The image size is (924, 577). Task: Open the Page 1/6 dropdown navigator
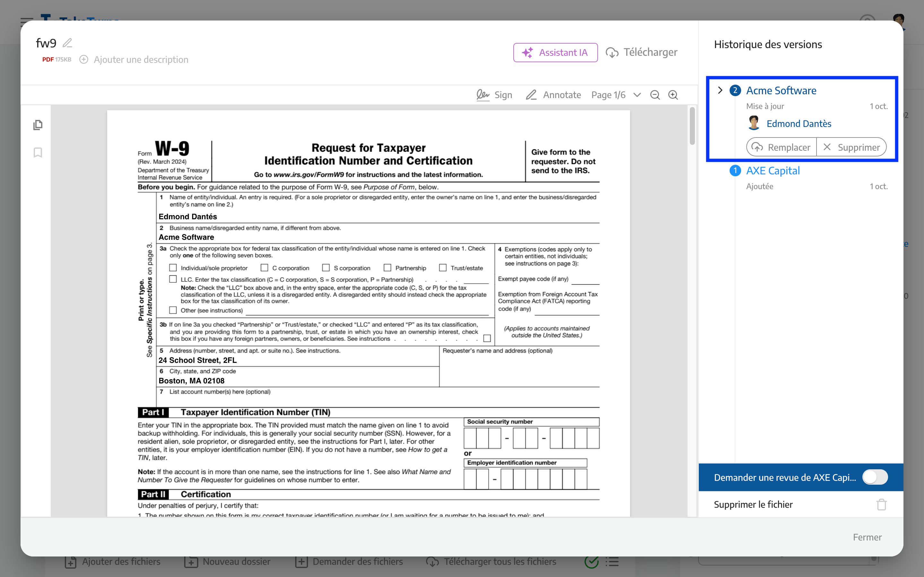point(637,94)
